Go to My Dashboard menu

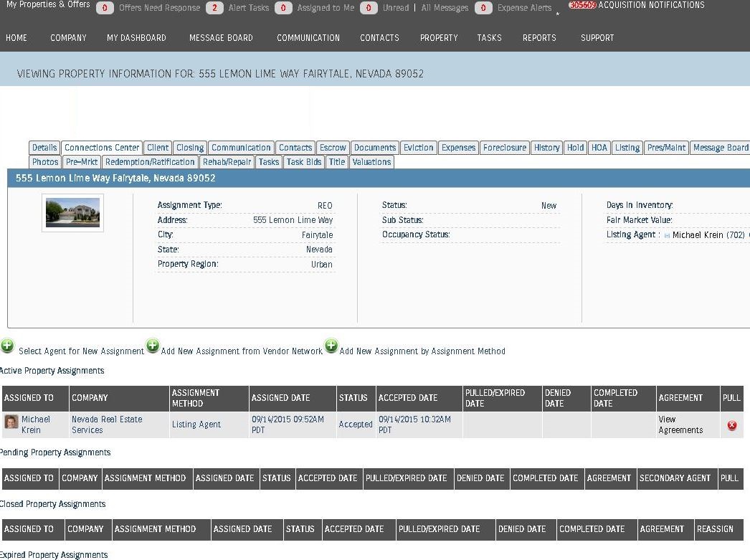click(x=136, y=38)
